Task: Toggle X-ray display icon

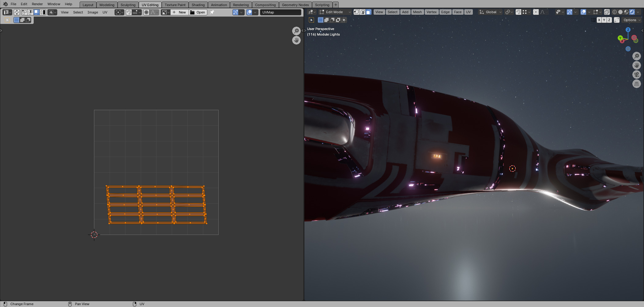Action: (607, 12)
